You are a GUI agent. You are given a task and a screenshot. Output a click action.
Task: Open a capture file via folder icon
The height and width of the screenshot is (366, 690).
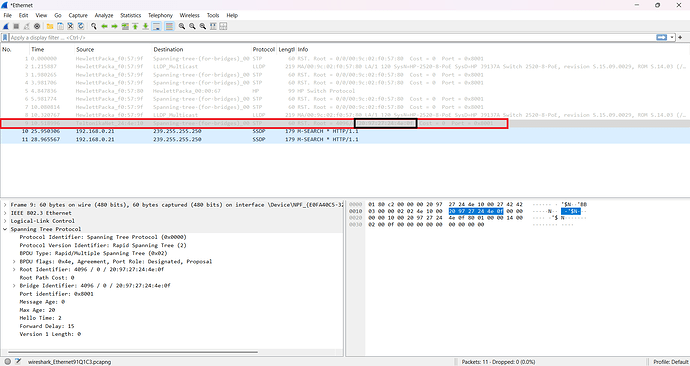[x=50, y=26]
